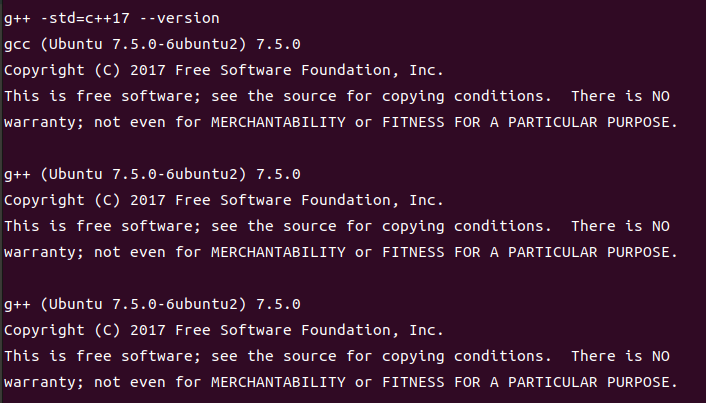Image resolution: width=706 pixels, height=403 pixels.
Task: Click the '--version' flag in the command
Action: tap(179, 18)
